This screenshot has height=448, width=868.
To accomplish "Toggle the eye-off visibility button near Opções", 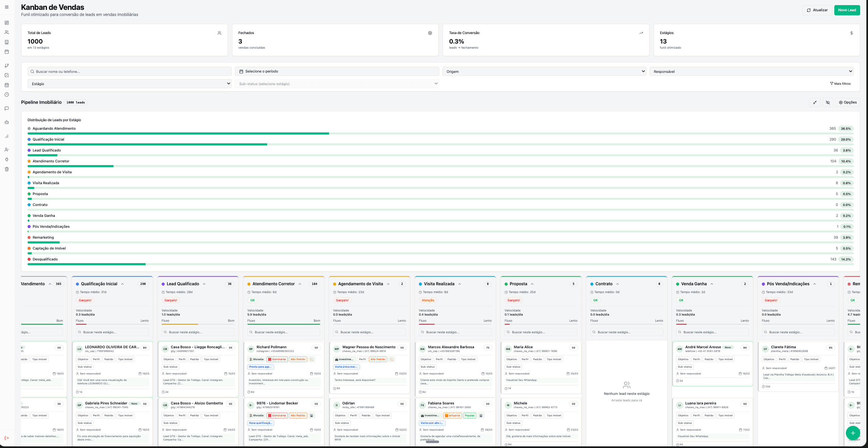I will pos(828,102).
